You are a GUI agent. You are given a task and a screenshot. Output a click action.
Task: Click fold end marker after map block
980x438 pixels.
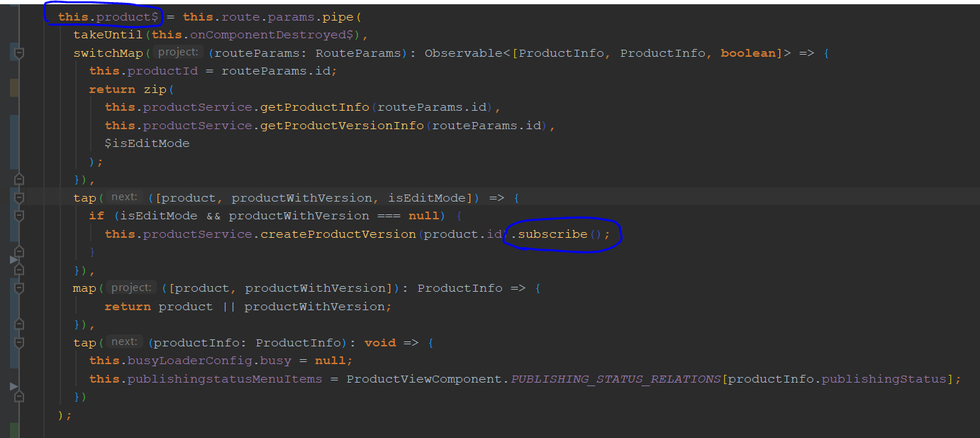(19, 324)
